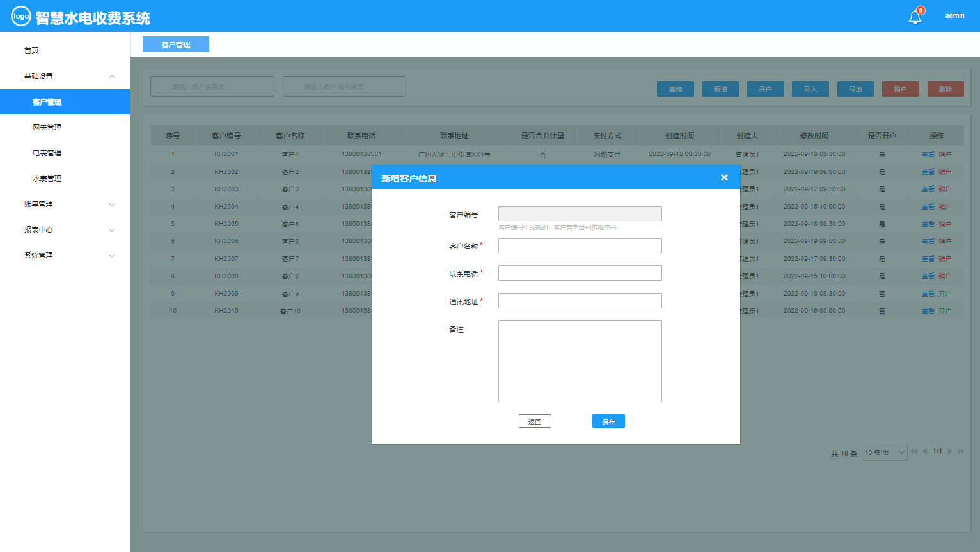The width and height of the screenshot is (980, 552).
Task: Open the admin user menu
Action: 954,16
